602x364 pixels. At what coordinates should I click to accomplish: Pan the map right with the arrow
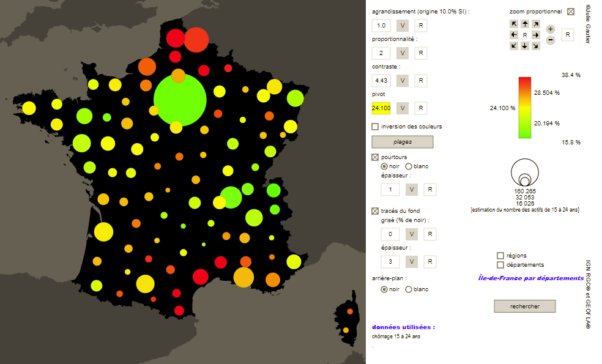click(536, 35)
